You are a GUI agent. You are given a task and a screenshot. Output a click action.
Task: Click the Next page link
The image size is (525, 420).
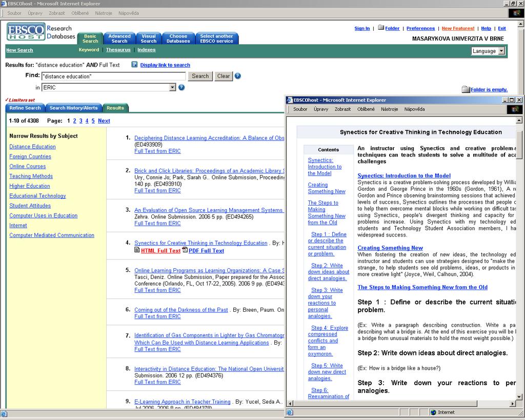(x=104, y=121)
